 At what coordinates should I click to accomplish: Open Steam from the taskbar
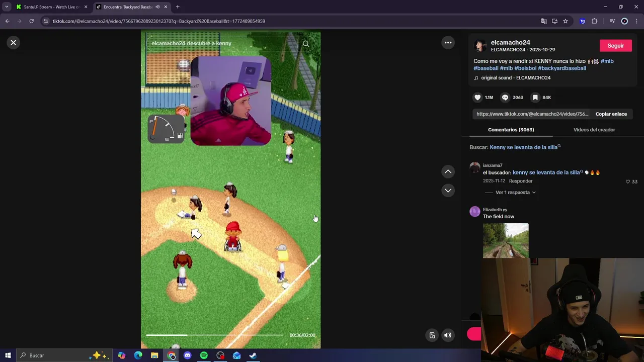click(x=253, y=355)
